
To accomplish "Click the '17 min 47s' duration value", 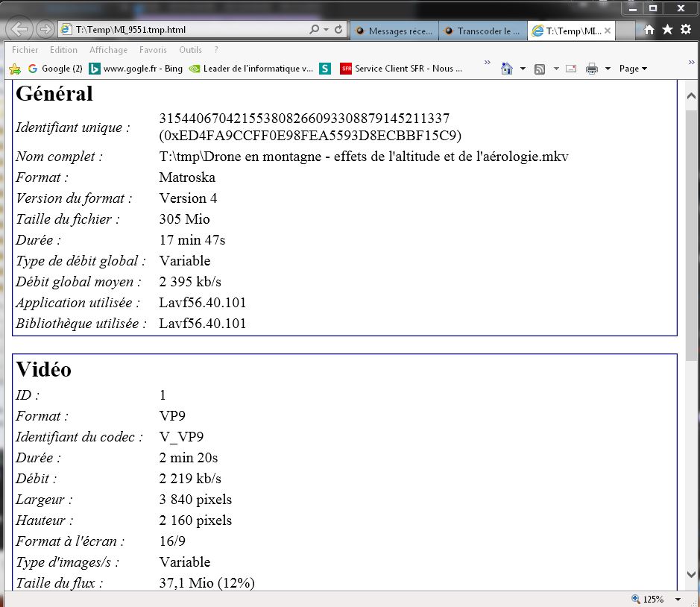I will [x=192, y=240].
